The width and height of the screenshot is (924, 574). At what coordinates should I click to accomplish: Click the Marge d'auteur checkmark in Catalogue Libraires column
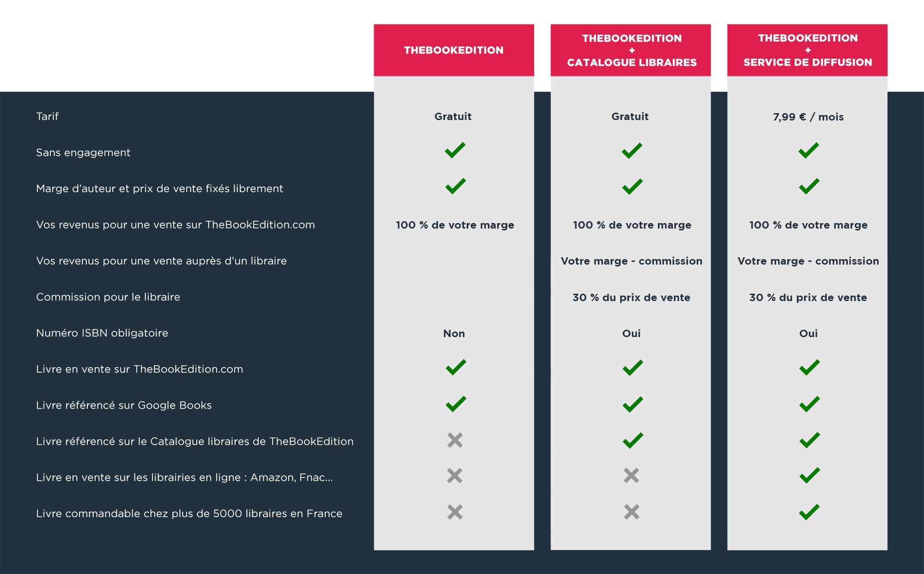pos(632,186)
